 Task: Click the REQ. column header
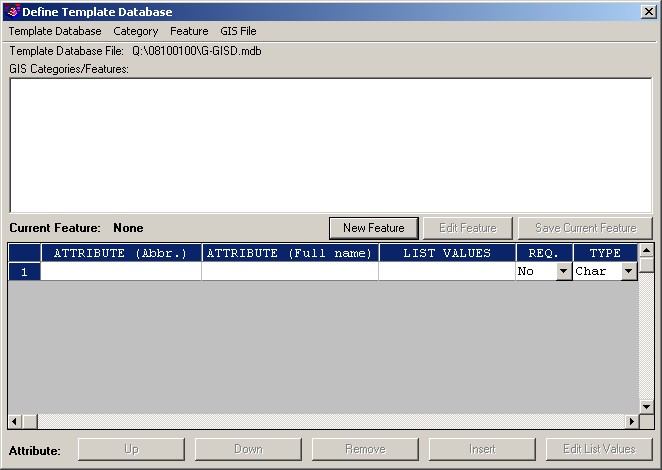tap(544, 253)
